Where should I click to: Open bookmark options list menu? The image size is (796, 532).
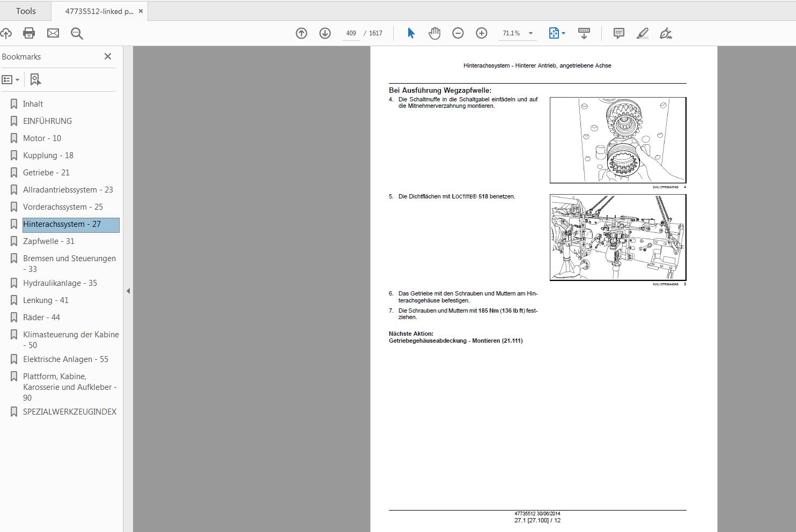pyautogui.click(x=11, y=80)
